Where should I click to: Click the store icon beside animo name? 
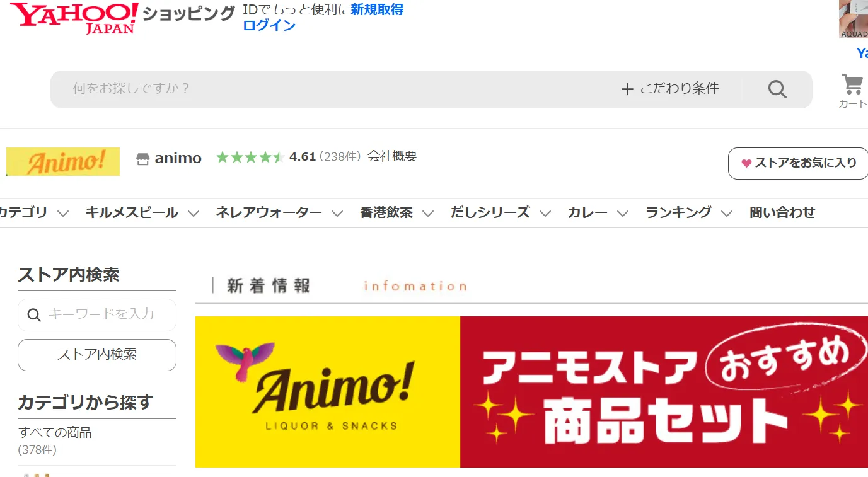tap(144, 158)
